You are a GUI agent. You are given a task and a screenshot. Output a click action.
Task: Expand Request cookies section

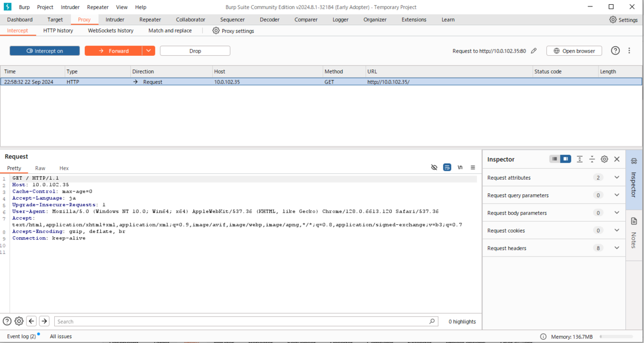[x=617, y=231]
